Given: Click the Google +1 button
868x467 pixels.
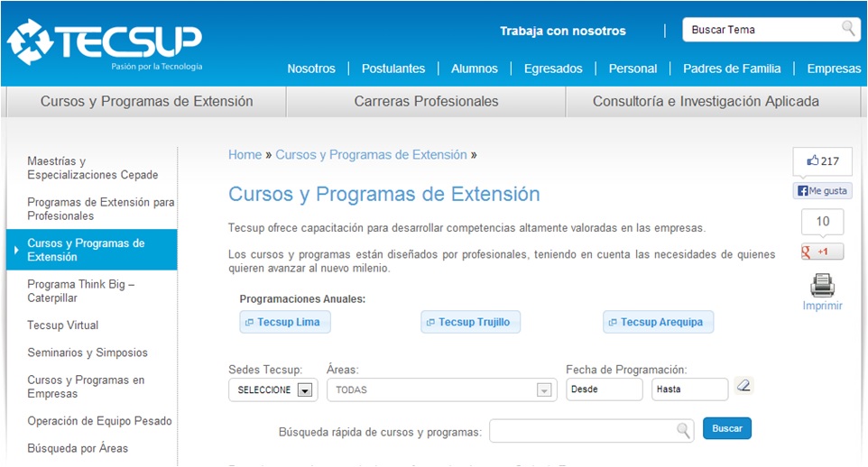Looking at the screenshot, I should pos(822,252).
